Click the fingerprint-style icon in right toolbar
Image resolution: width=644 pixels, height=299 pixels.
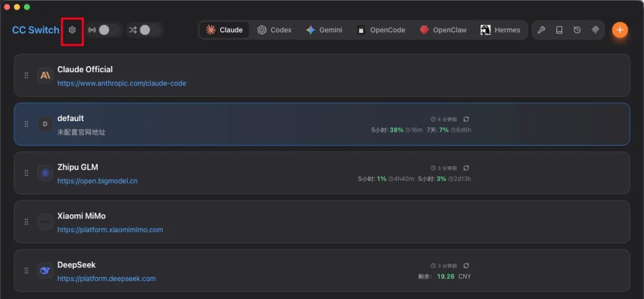tap(595, 30)
